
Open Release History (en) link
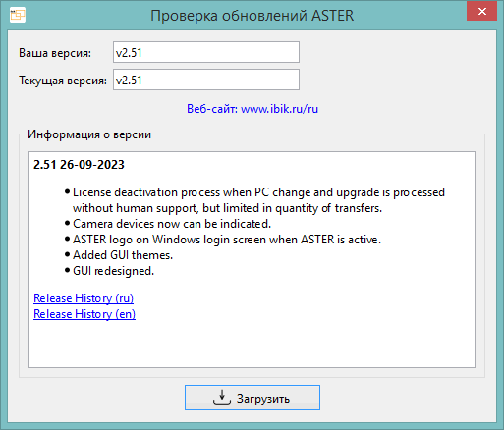coord(84,314)
